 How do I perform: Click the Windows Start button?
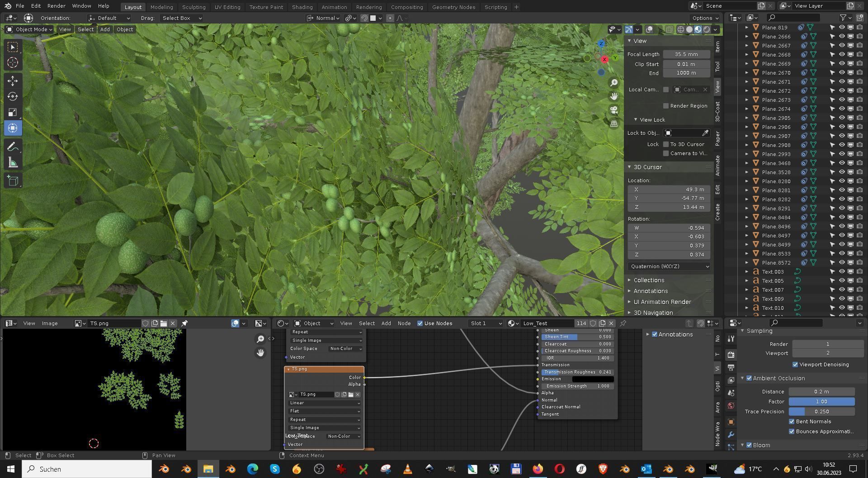tap(11, 469)
